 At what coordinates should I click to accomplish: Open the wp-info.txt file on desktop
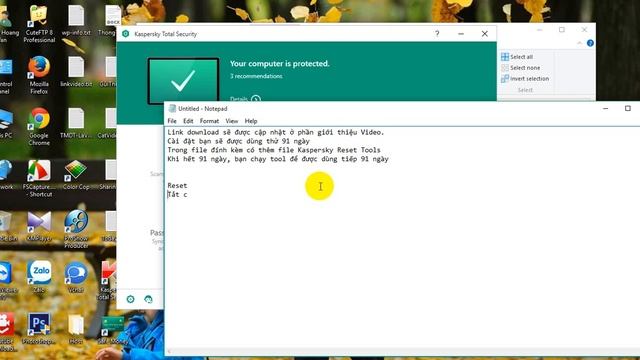[x=76, y=20]
